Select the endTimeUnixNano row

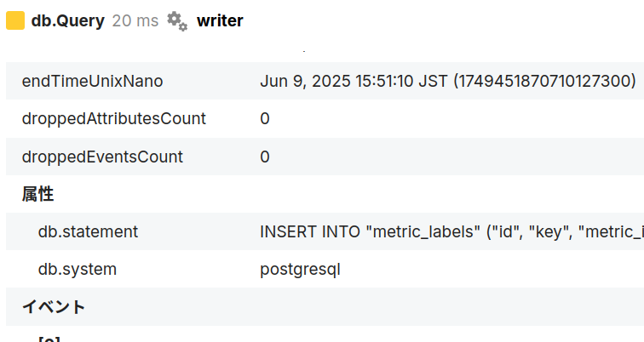[x=325, y=81]
